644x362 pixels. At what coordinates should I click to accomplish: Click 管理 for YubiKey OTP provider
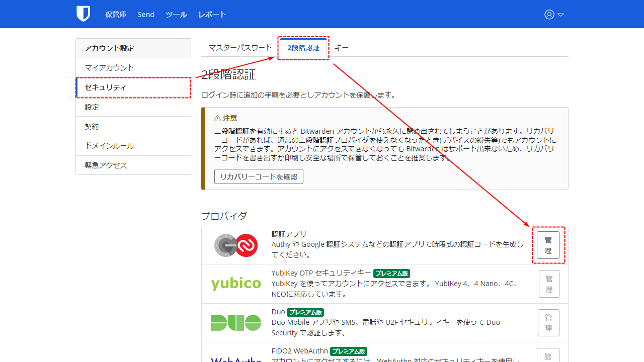(x=549, y=284)
